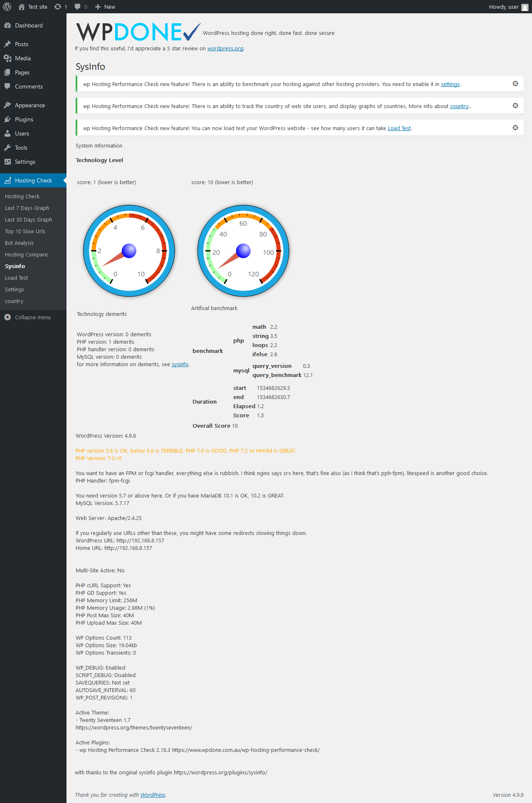Screen dimensions: 532x803
Task: Open the settings link in benchmark notice
Action: [450, 84]
